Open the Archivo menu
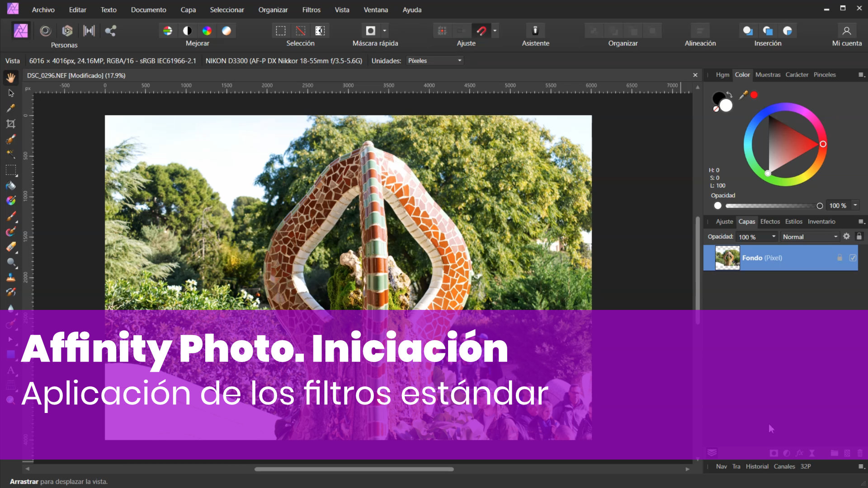868x488 pixels. (x=43, y=9)
